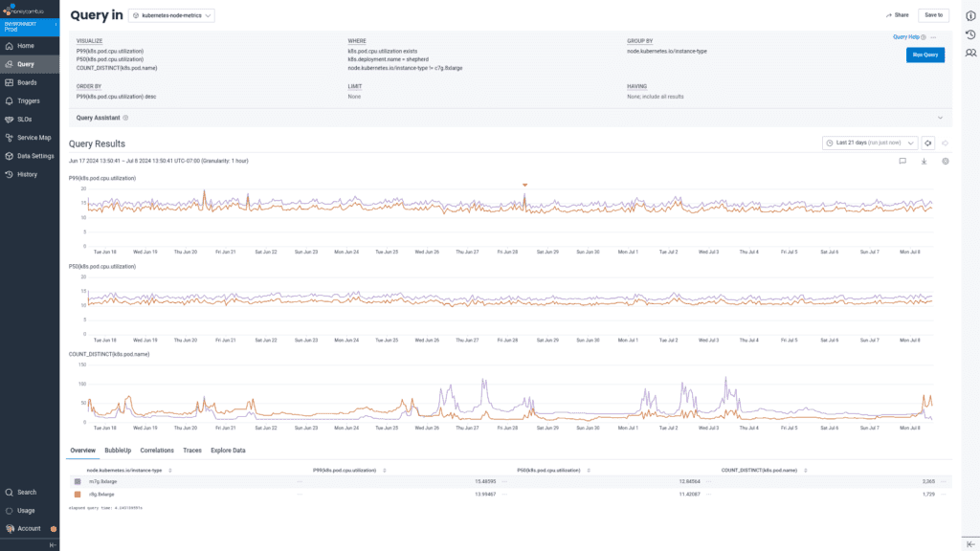Viewport: 980px width, 551px height.
Task: Open the kubernetes-node-metrics dataset dropdown
Action: coord(171,15)
